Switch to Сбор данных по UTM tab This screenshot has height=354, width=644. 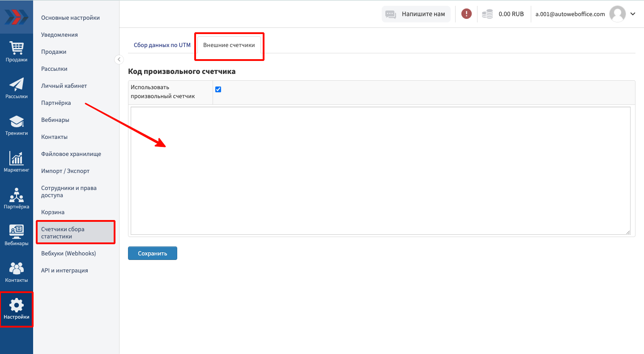click(x=162, y=45)
